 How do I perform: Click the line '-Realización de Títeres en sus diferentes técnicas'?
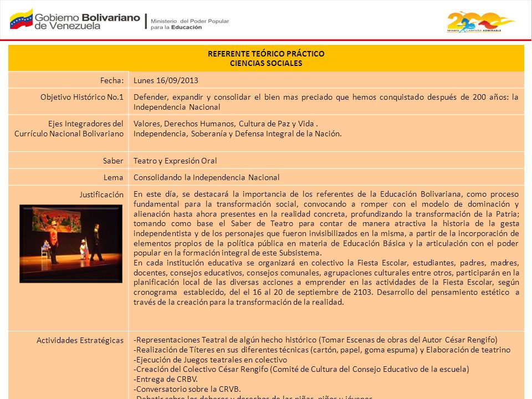pos(321,350)
